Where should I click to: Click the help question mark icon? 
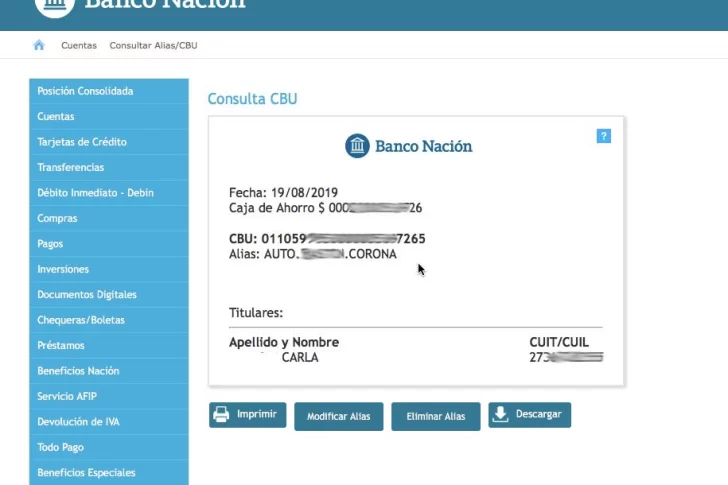click(x=604, y=136)
